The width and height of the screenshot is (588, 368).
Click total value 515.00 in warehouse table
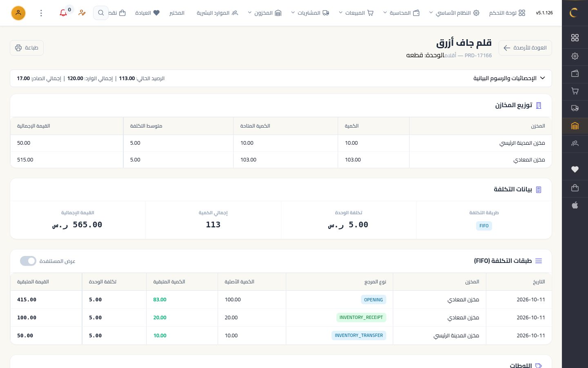click(25, 160)
